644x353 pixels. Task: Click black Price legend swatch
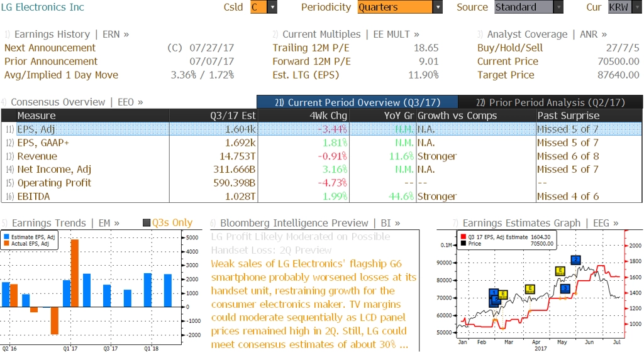point(464,244)
